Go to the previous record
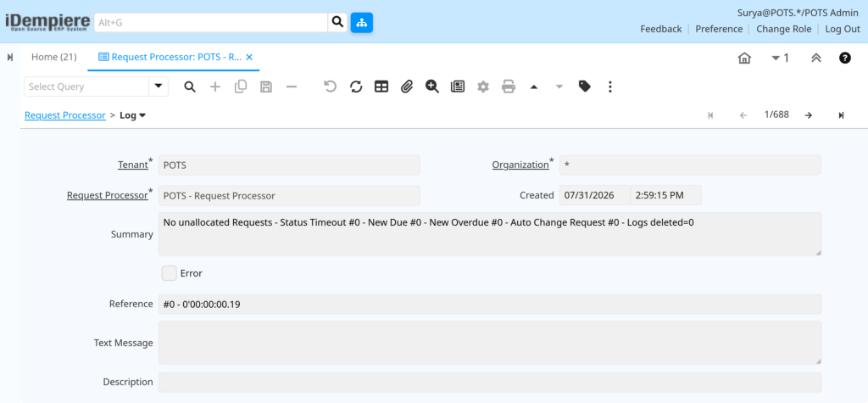Image resolution: width=868 pixels, height=403 pixels. [743, 115]
